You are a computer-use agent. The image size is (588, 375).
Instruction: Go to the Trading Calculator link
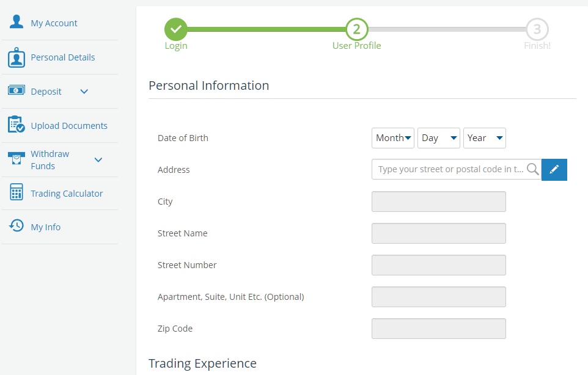click(67, 194)
